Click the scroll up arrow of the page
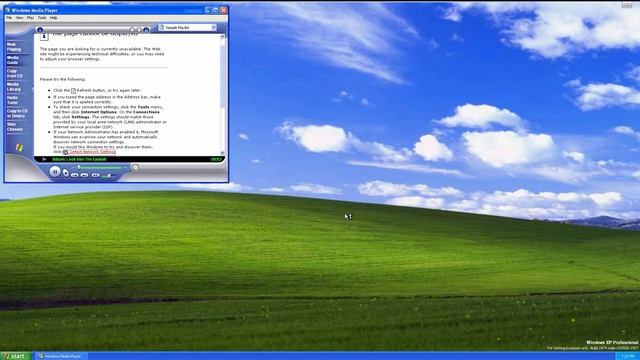The width and height of the screenshot is (640, 360). click(222, 37)
